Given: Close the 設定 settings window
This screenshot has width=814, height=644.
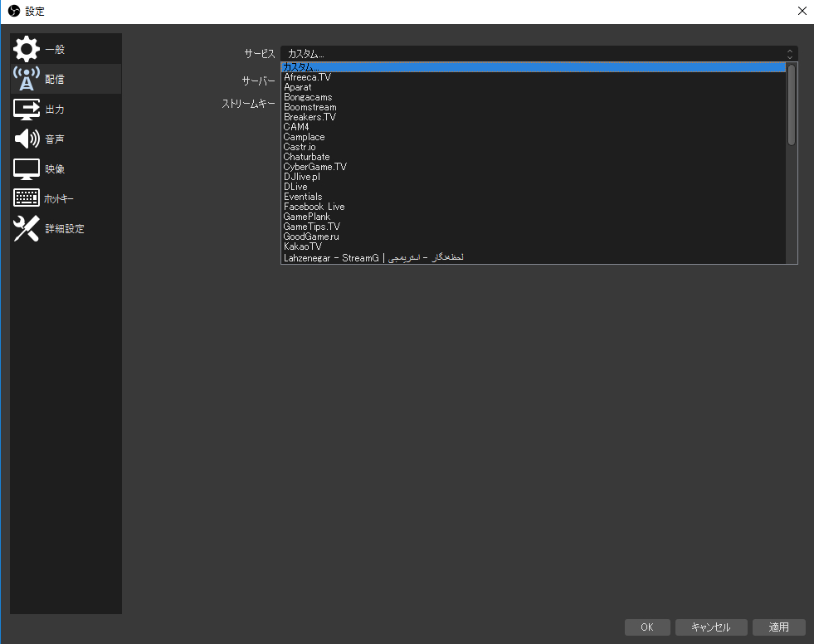Looking at the screenshot, I should 802,12.
